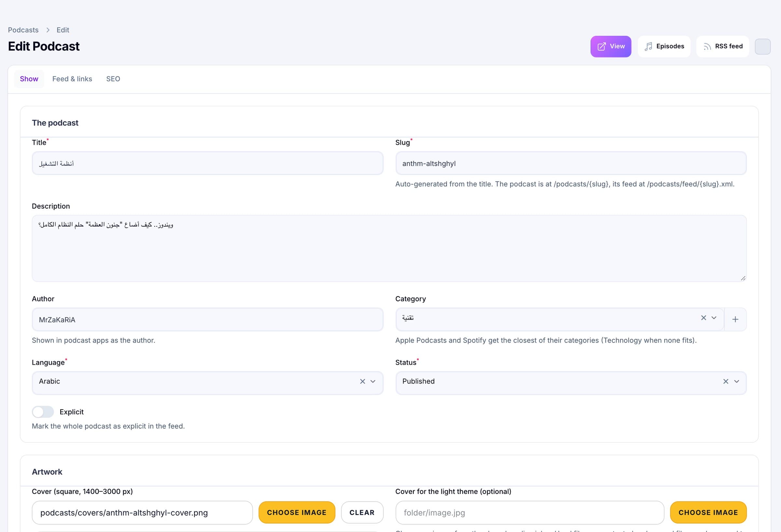Click inside the Description textarea

389,248
